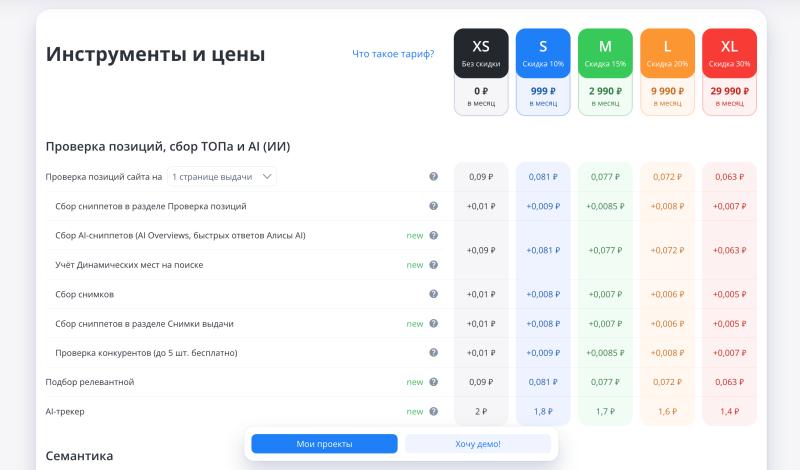This screenshot has height=470, width=800.
Task: Click the 'Семантика' section heading
Action: click(79, 456)
